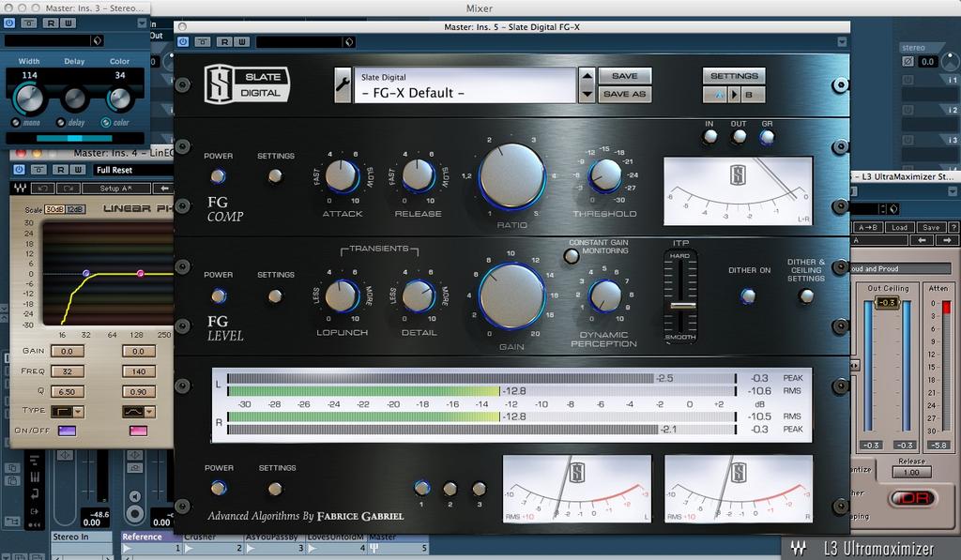Click the FG Comp ATTACK knob
The width and height of the screenshot is (961, 560).
coord(342,175)
